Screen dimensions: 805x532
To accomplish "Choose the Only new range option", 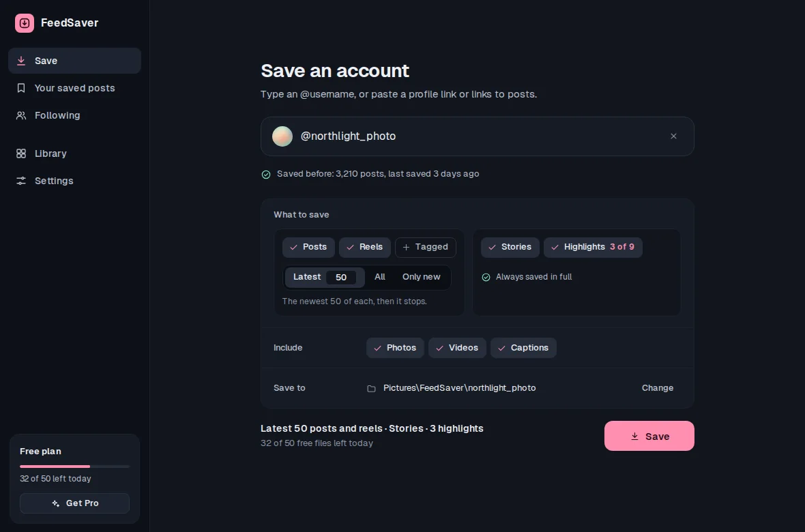I will click(x=422, y=277).
